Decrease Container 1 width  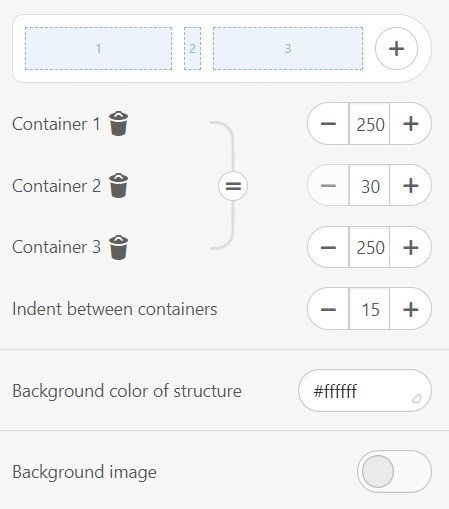coord(328,124)
